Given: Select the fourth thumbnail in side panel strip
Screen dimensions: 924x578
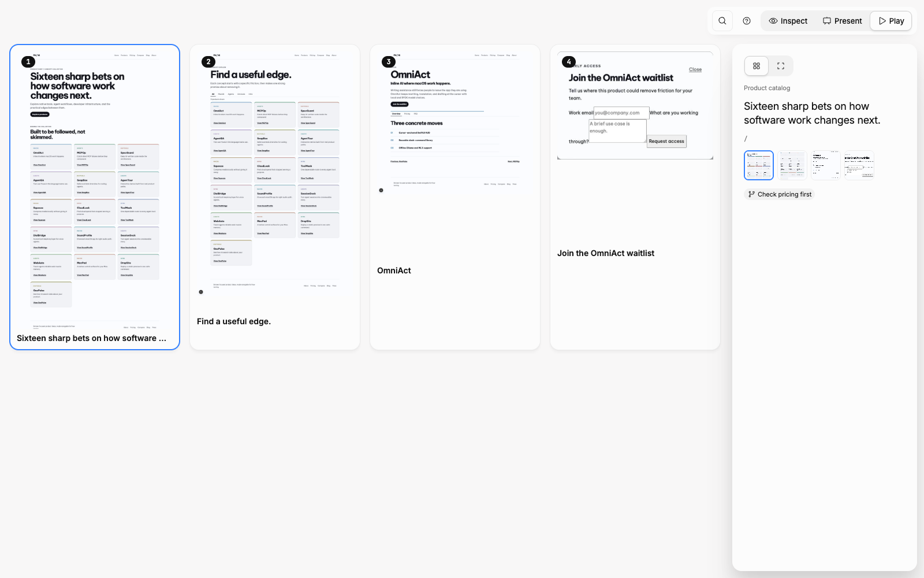Looking at the screenshot, I should coord(859,165).
